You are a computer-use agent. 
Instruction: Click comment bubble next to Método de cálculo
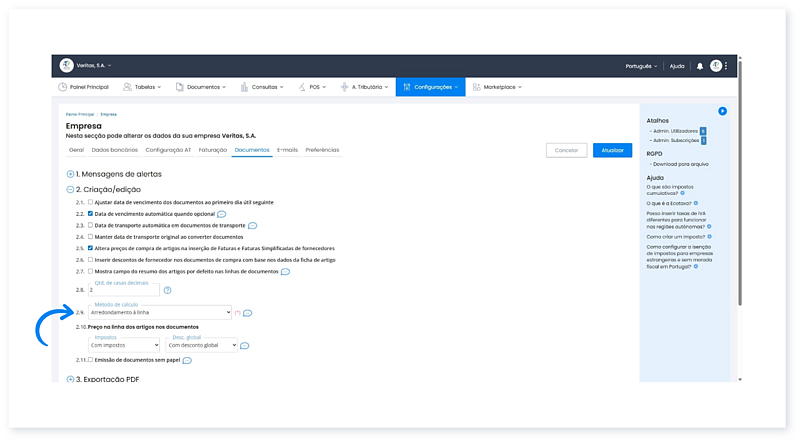click(247, 313)
